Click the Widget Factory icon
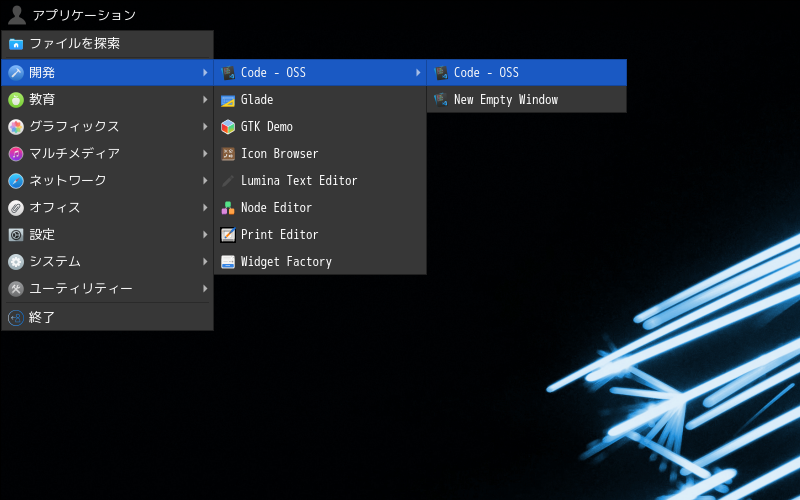The width and height of the screenshot is (800, 500). point(228,262)
